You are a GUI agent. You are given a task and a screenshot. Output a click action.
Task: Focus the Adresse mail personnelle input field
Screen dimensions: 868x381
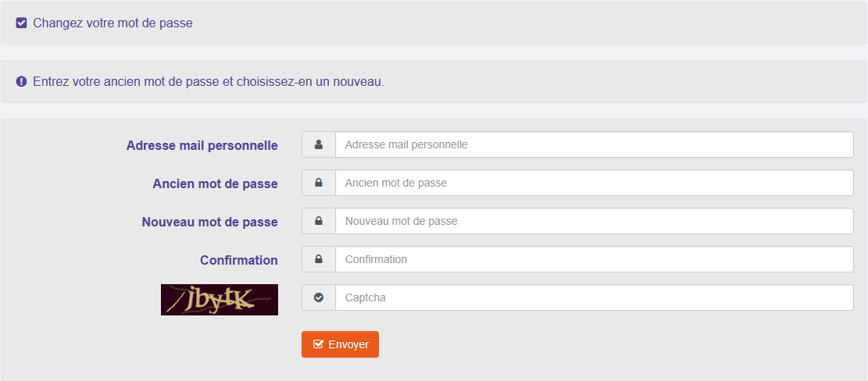tap(594, 144)
